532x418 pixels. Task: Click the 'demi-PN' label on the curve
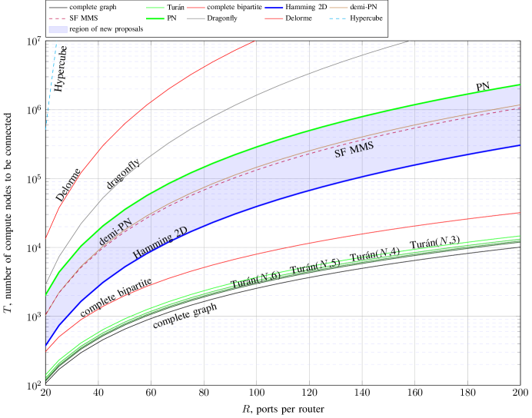115,232
